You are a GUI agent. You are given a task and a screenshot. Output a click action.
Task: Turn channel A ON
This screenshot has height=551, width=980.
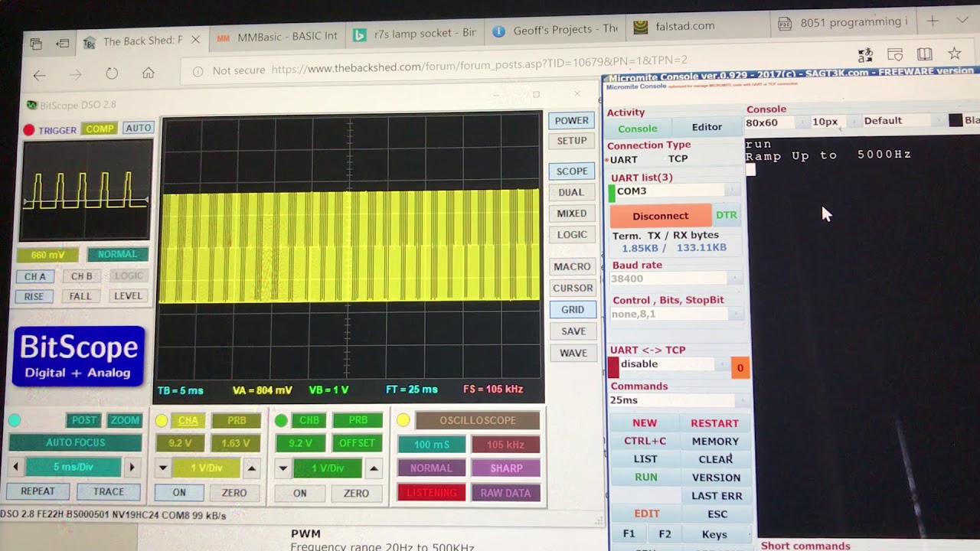coord(179,493)
